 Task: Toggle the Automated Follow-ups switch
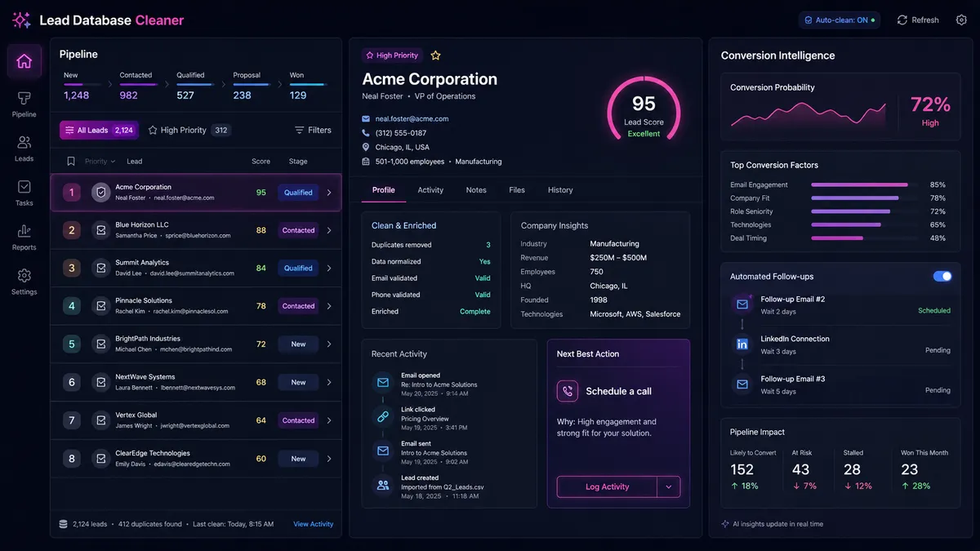click(942, 277)
